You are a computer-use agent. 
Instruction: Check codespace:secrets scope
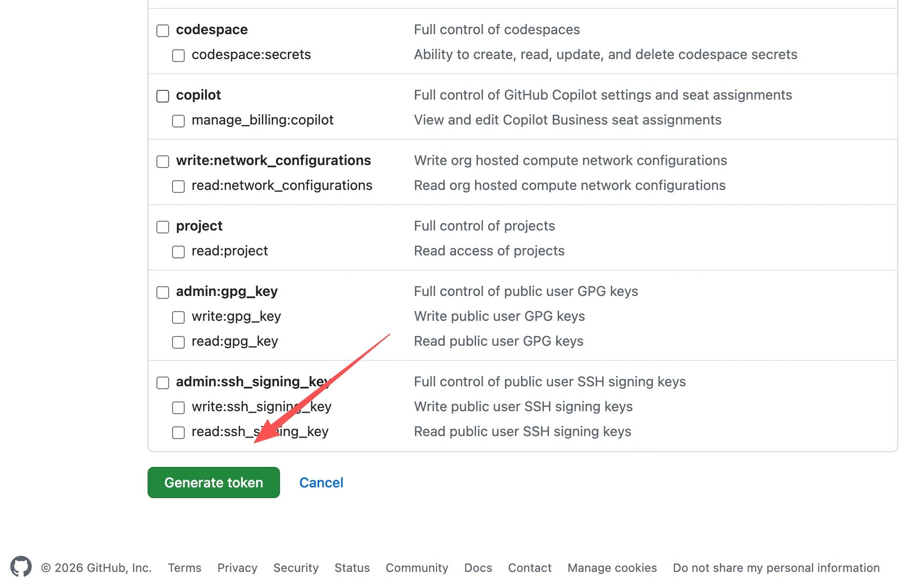coord(178,56)
